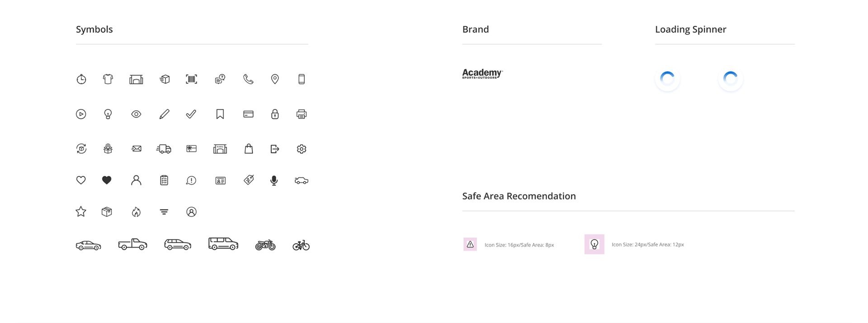Click the filled black heart icon
The image size is (868, 323).
107,180
